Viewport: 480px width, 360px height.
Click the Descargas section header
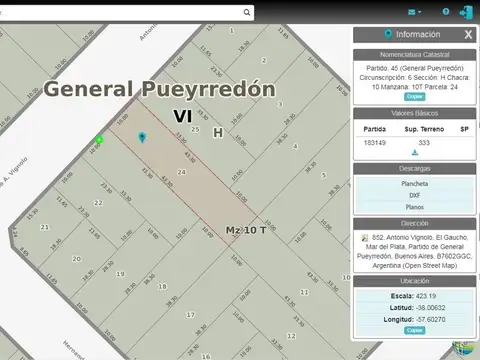click(415, 169)
